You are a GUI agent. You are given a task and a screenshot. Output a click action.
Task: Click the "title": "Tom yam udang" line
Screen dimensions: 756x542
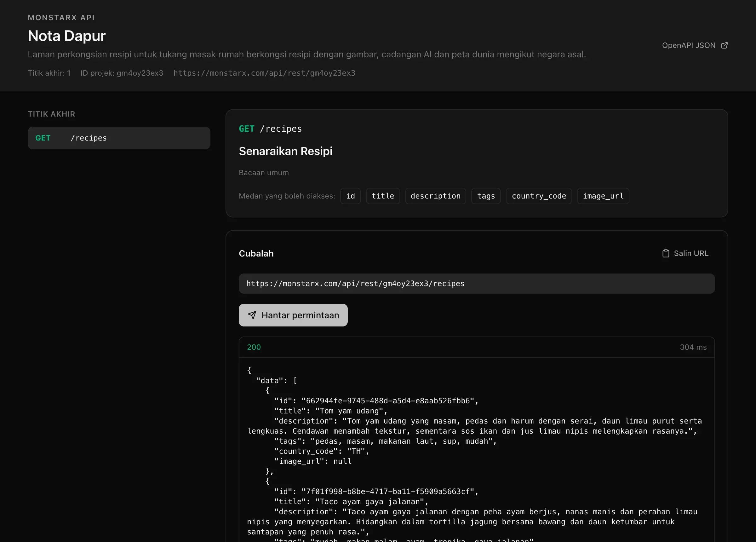331,411
